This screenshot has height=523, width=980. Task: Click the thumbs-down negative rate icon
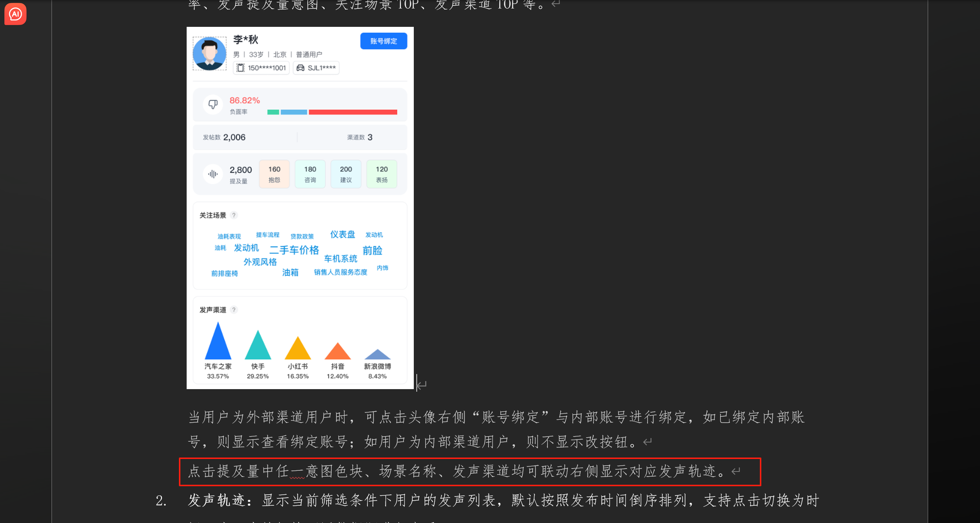click(213, 104)
